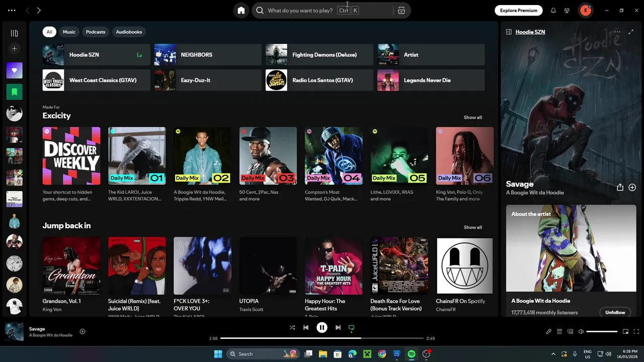This screenshot has width=644, height=362.
Task: Open File Explorer from taskbar
Action: click(323, 354)
